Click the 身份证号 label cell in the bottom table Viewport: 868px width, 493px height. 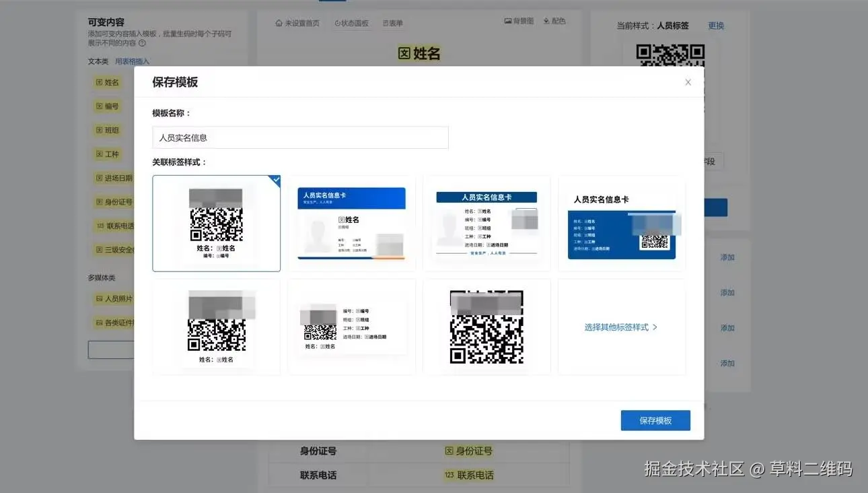pyautogui.click(x=318, y=451)
